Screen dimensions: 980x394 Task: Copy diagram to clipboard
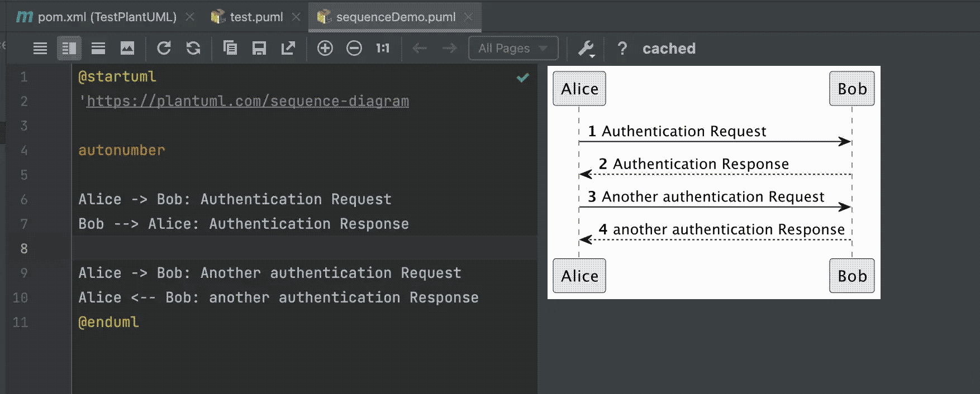tap(230, 49)
